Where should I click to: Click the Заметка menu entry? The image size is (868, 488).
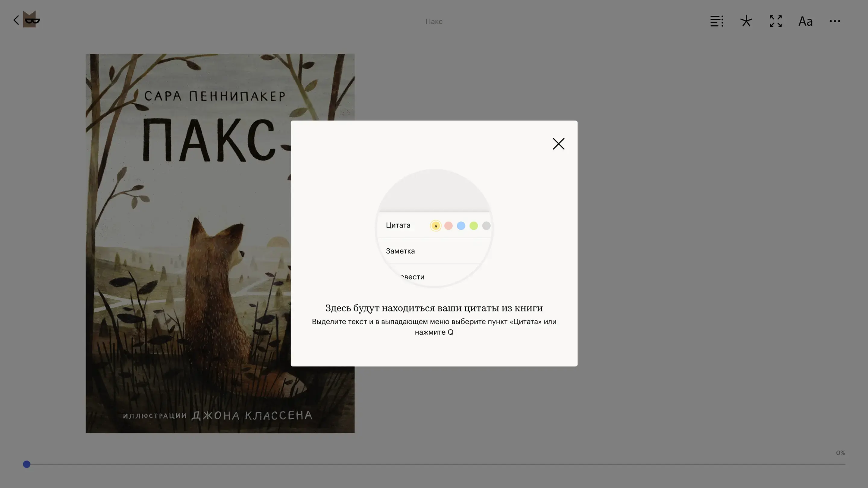click(x=400, y=251)
